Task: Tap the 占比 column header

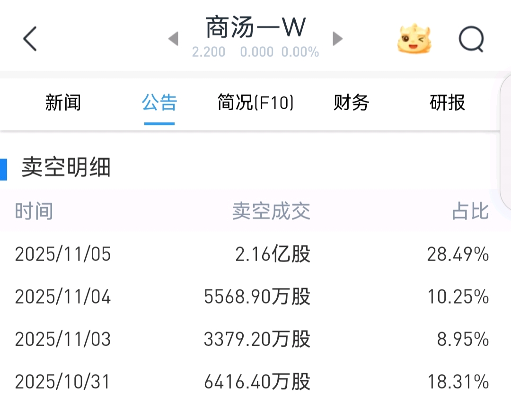Action: pyautogui.click(x=470, y=211)
